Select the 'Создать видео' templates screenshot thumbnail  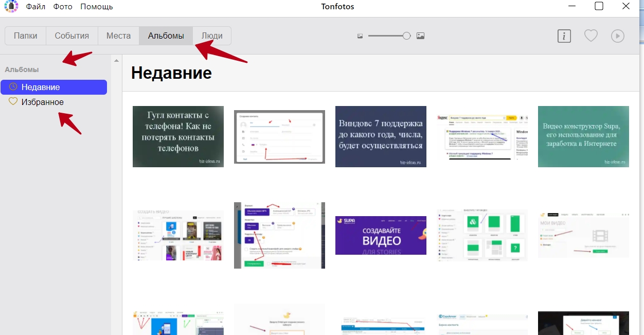click(178, 235)
